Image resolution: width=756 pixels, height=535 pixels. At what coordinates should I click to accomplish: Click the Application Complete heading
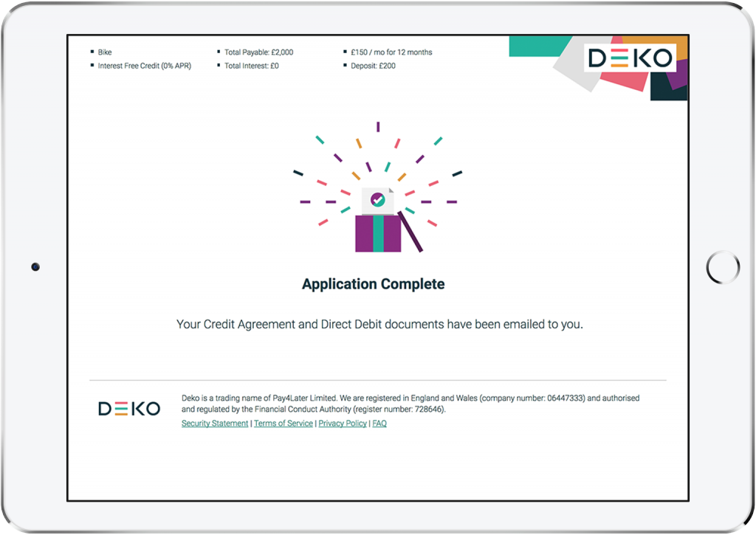click(x=374, y=284)
